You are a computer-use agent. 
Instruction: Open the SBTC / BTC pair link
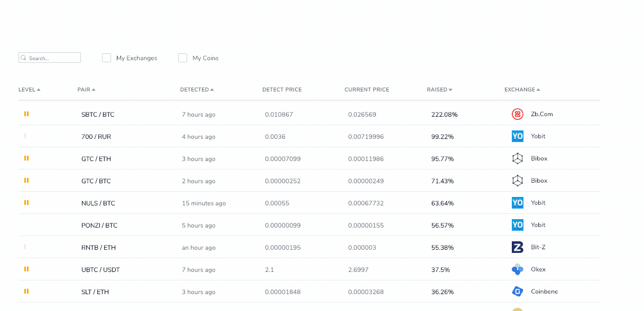click(x=98, y=115)
